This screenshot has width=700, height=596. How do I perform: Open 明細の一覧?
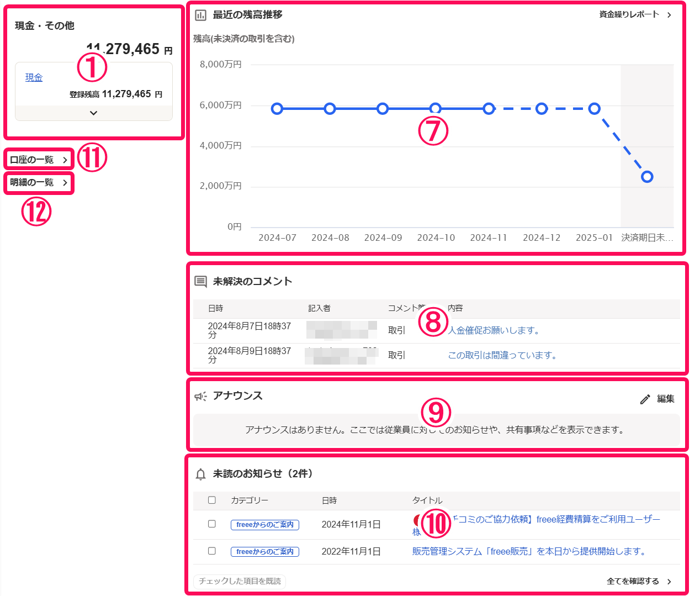(x=39, y=182)
